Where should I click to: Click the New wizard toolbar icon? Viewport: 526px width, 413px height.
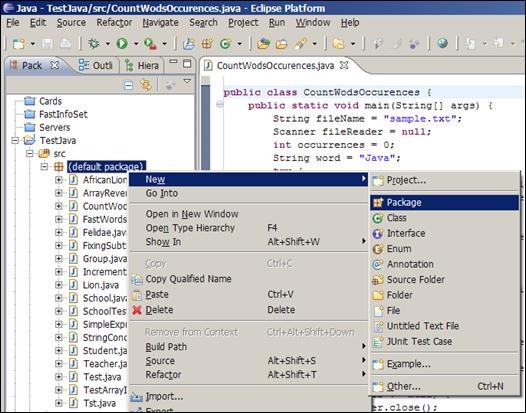point(19,44)
